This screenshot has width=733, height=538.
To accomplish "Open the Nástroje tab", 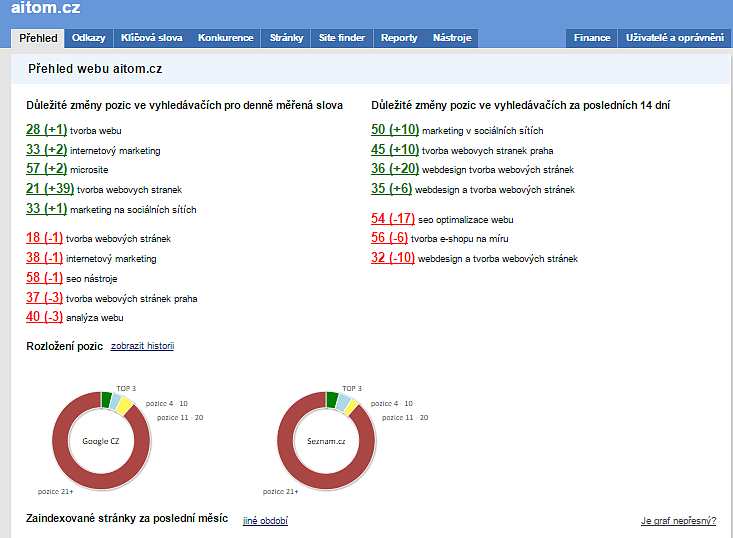I will pos(452,38).
